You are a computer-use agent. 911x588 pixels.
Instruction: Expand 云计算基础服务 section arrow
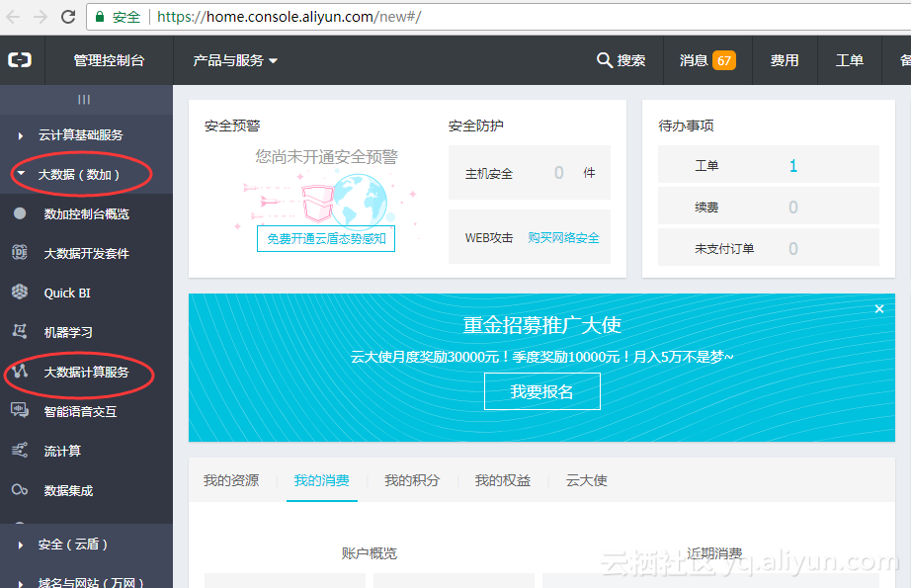tap(21, 135)
